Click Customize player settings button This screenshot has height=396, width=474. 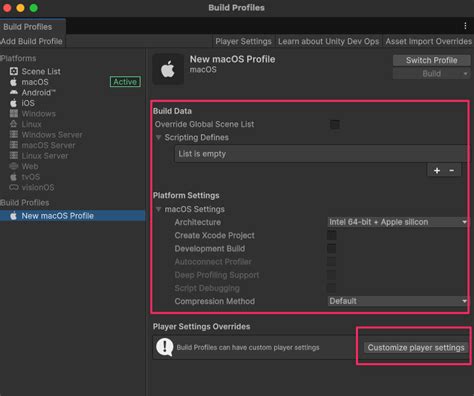[x=416, y=348]
